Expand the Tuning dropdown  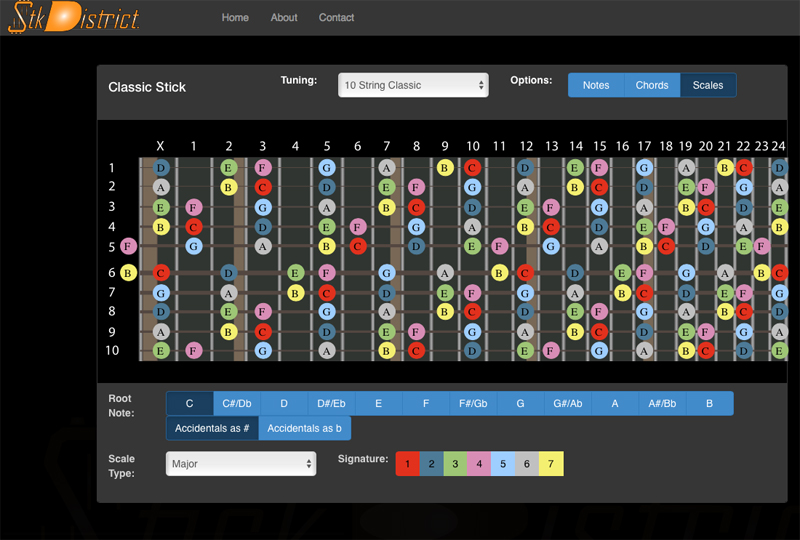pyautogui.click(x=413, y=86)
